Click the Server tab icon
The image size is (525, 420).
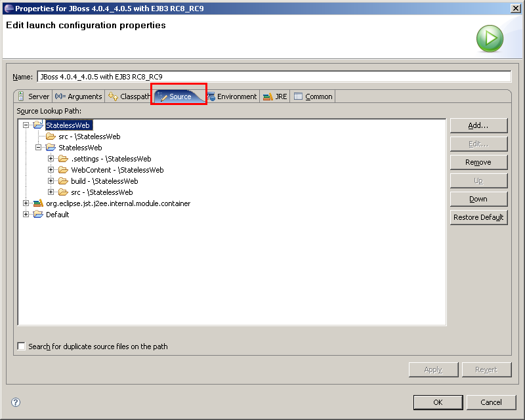(x=21, y=96)
